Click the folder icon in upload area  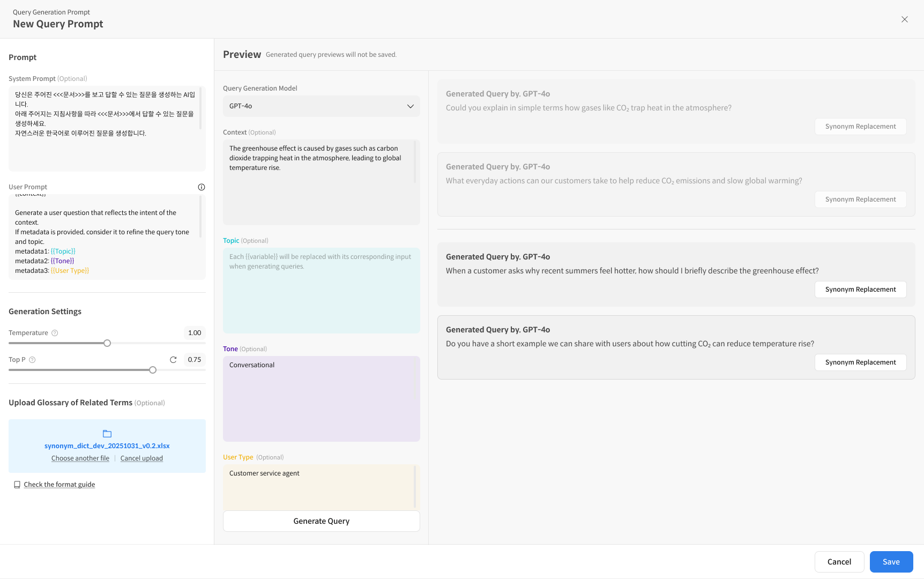point(107,434)
